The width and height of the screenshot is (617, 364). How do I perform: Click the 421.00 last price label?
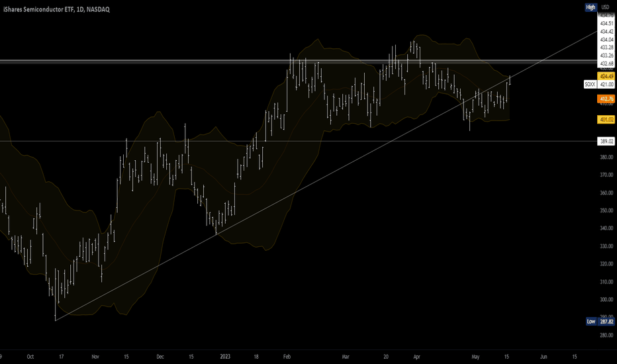pos(606,84)
